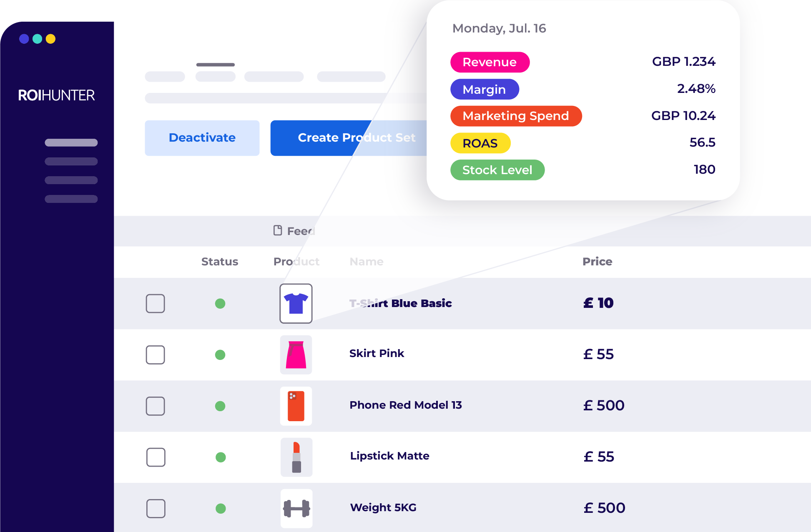This screenshot has width=811, height=532.
Task: Tick the checkbox for T-Shirt Blue Basic
Action: (x=156, y=303)
